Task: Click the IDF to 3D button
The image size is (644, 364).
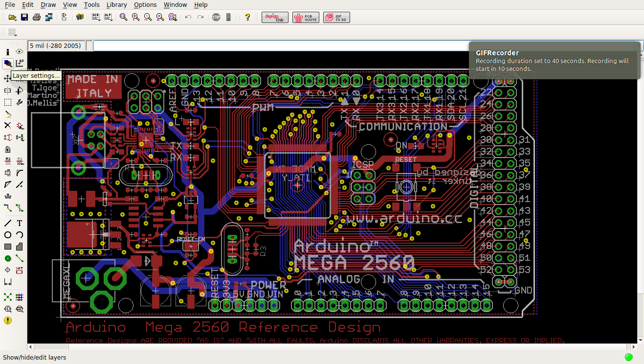Action: click(x=336, y=17)
